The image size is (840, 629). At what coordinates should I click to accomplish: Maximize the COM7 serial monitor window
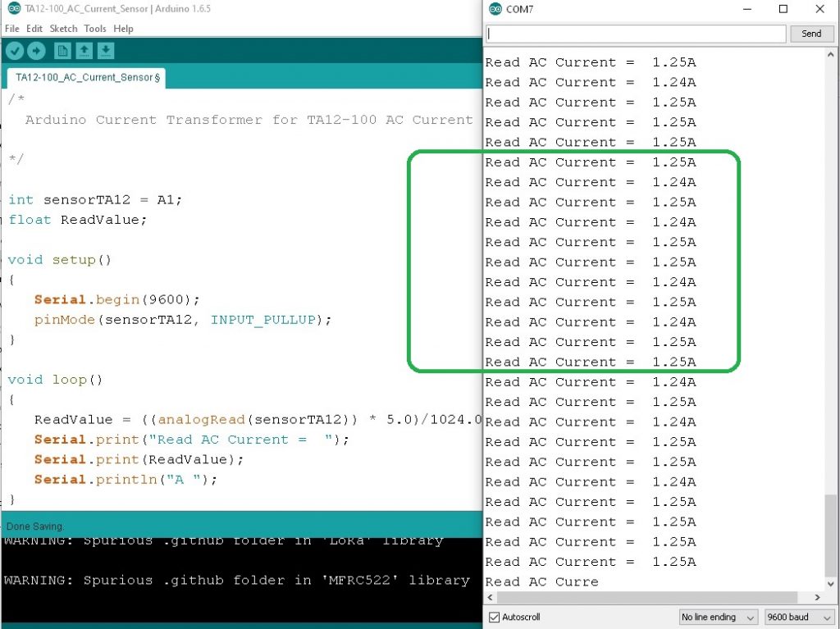click(x=783, y=9)
